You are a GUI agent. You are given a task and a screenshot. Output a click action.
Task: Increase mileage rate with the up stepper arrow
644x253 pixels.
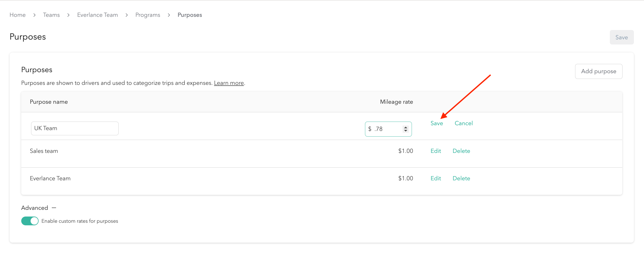pos(406,127)
